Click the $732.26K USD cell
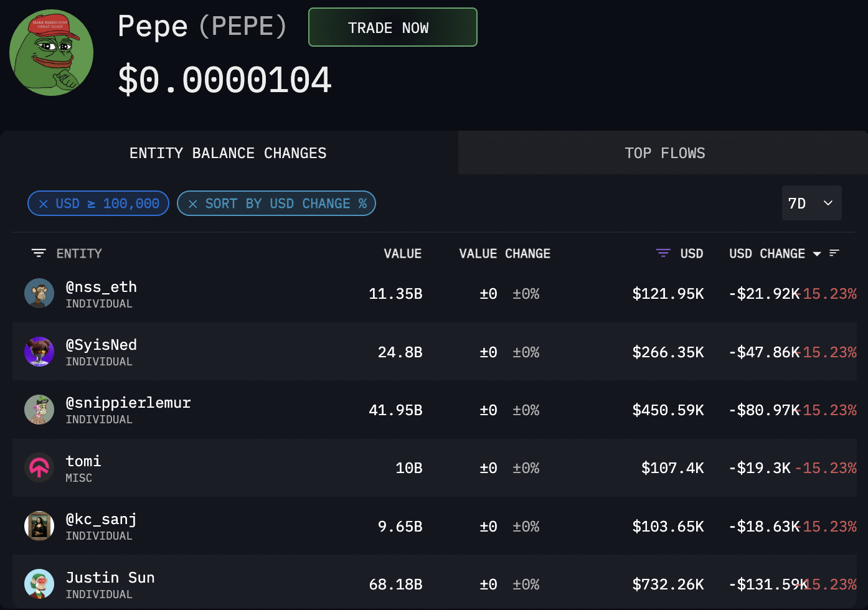 pyautogui.click(x=668, y=584)
